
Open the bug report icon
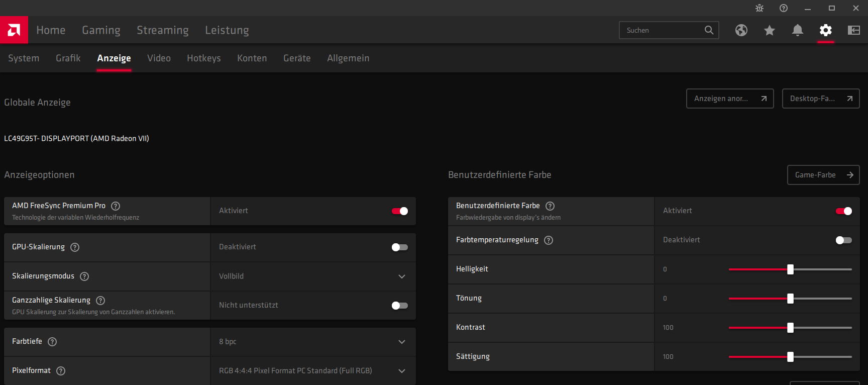(759, 8)
